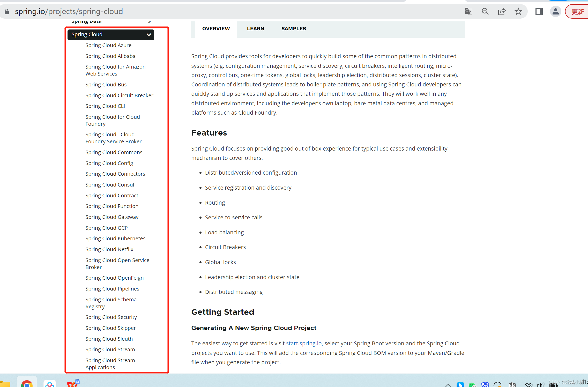This screenshot has width=588, height=387.
Task: Open Spring Cloud Alibaba in sidebar
Action: pyautogui.click(x=110, y=56)
